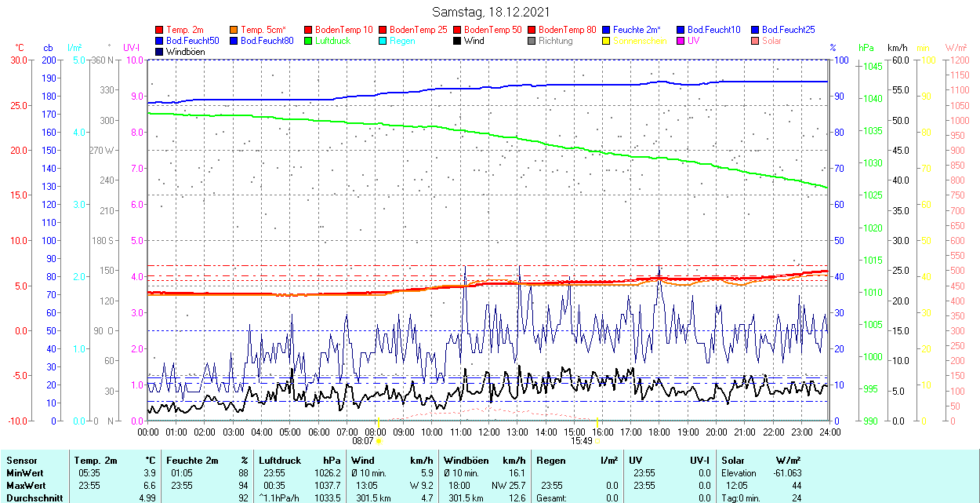
Task: Click the dark Windböen legend swatch
Action: point(160,52)
